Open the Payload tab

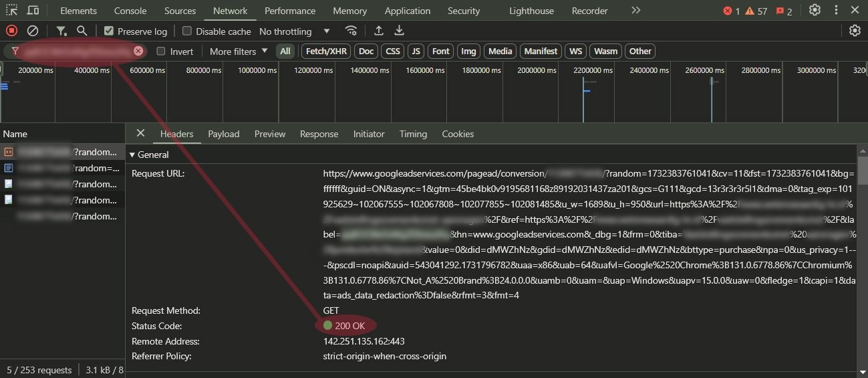(223, 134)
